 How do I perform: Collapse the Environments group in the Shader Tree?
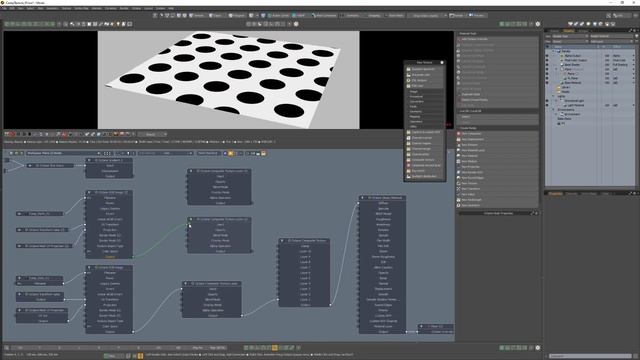click(x=554, y=109)
